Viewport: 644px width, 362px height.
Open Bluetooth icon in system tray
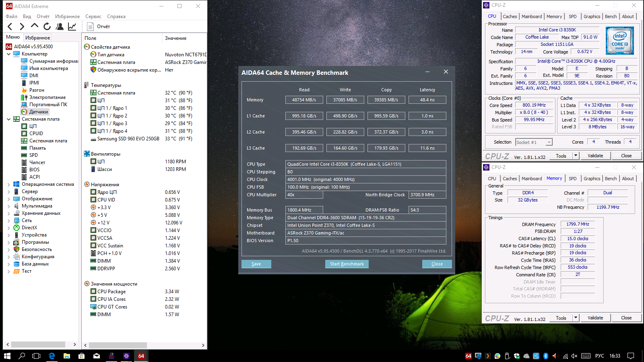point(546,356)
